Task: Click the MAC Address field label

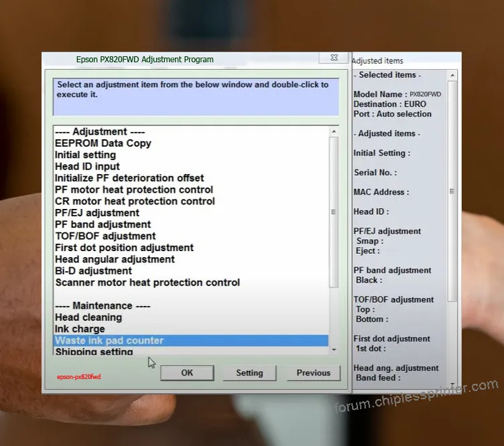Action: pos(381,192)
